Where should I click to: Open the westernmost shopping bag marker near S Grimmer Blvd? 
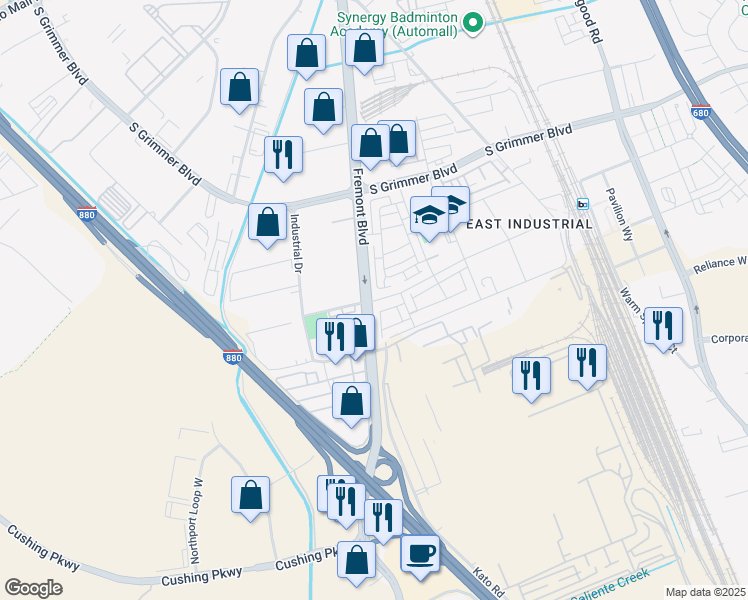click(239, 87)
